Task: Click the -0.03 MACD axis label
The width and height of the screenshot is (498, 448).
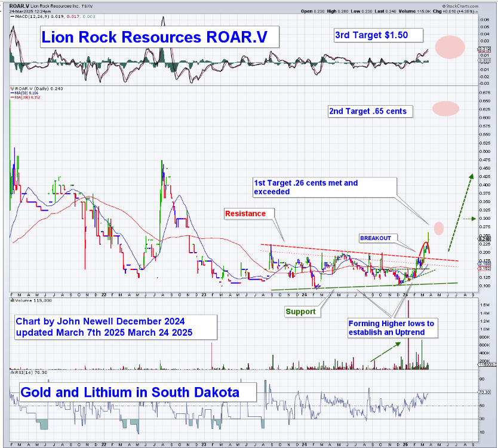Action: point(484,83)
